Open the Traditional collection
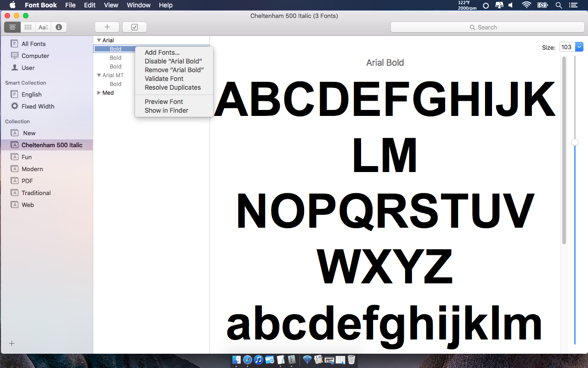The height and width of the screenshot is (368, 588). pyautogui.click(x=46, y=193)
